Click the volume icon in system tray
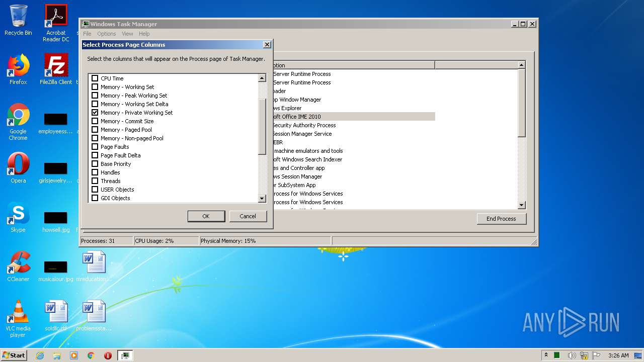This screenshot has height=362, width=644. 572,355
